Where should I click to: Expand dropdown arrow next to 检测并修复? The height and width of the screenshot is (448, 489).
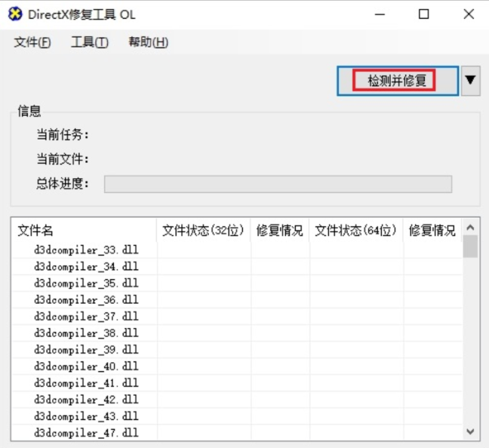[471, 81]
